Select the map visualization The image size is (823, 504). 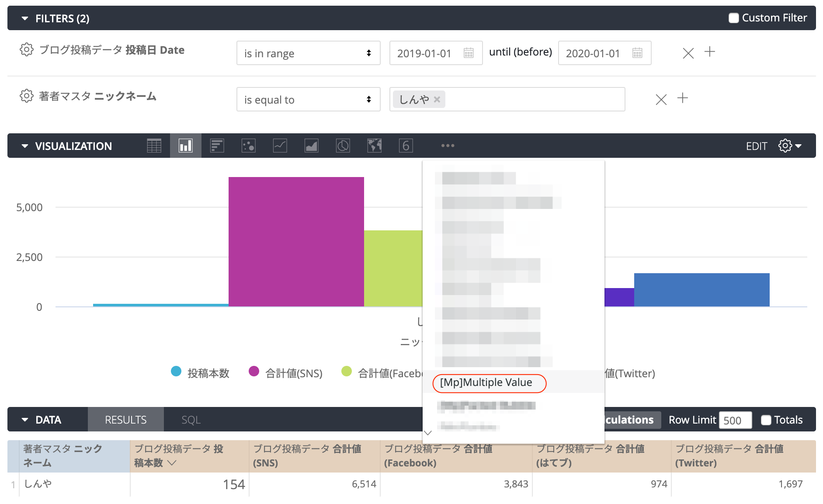(x=374, y=146)
